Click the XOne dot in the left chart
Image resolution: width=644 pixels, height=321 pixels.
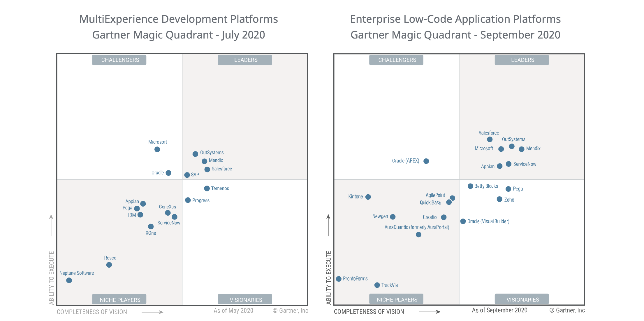pyautogui.click(x=151, y=226)
